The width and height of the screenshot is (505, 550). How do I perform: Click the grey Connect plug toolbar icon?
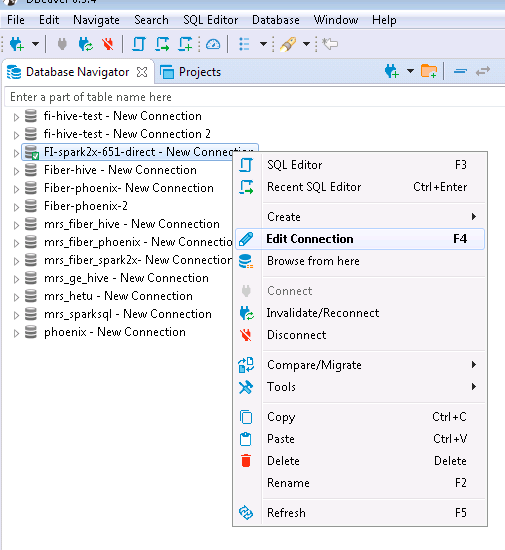click(62, 44)
